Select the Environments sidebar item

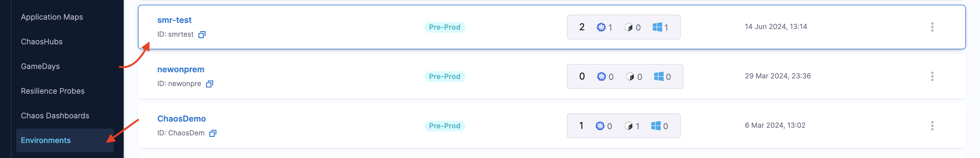[46, 141]
